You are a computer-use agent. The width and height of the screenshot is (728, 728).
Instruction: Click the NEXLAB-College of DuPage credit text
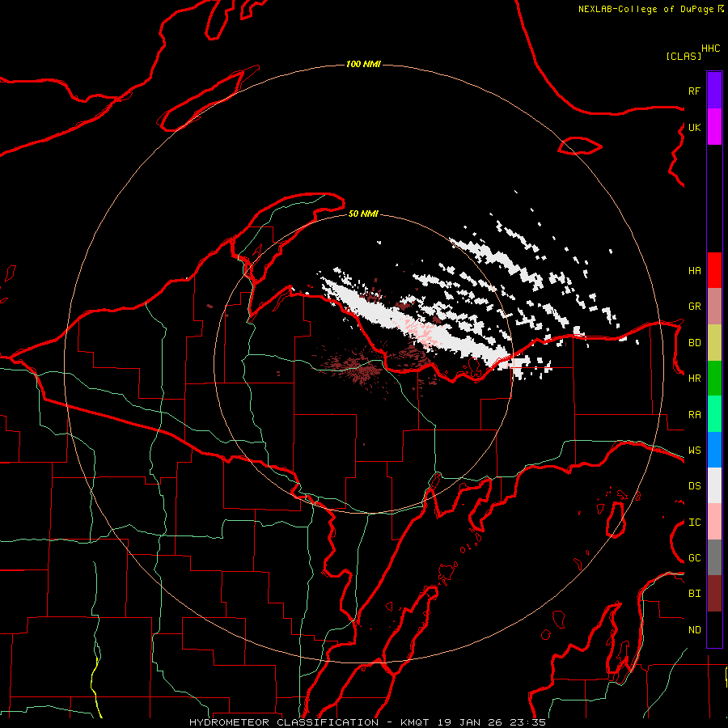click(x=645, y=9)
